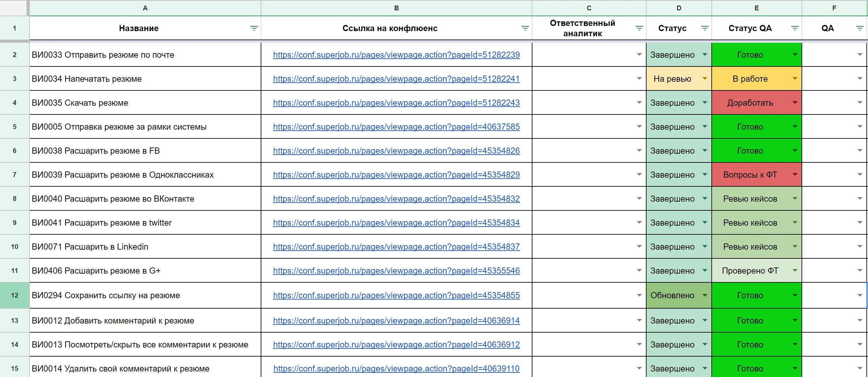Select cell ВИ0035 Скачать резюме
Viewport: 868px width, 377px height.
(145, 102)
